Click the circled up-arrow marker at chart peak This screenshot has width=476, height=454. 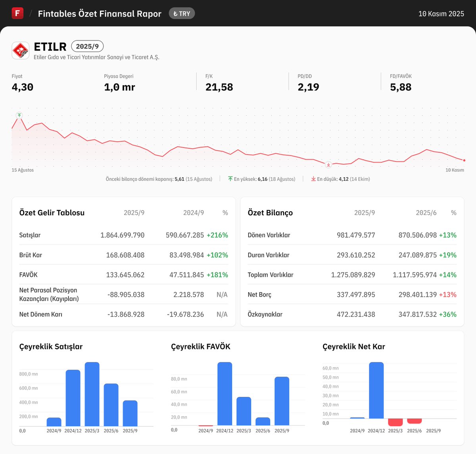click(x=19, y=115)
